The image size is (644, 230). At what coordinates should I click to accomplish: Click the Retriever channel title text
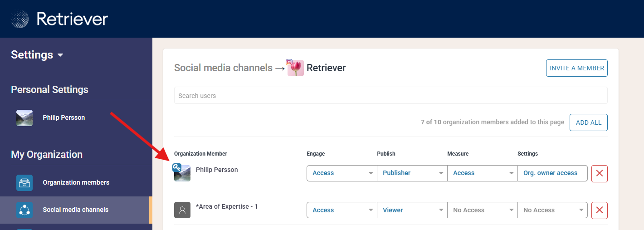326,68
